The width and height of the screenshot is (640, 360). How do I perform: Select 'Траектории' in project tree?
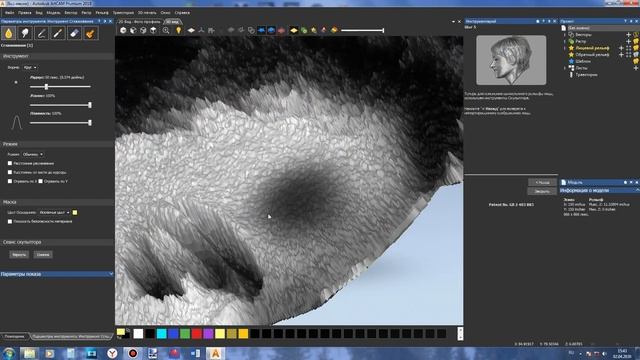(587, 75)
